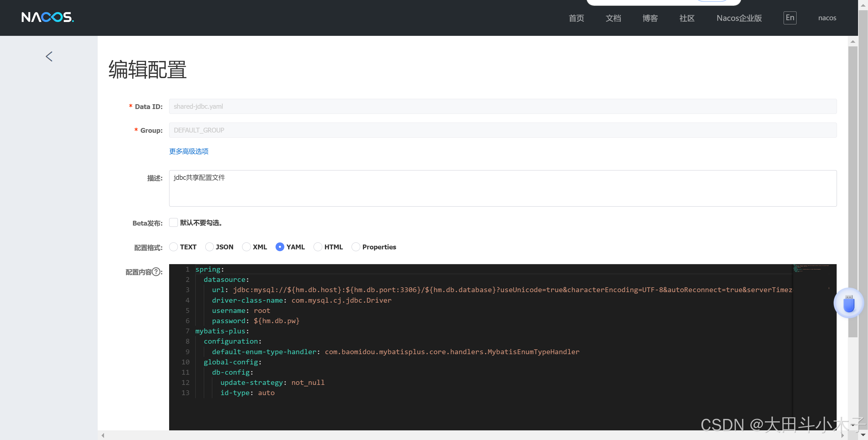Click the inner scrollbar up arrow
Screen dimensions: 868x440
click(x=853, y=42)
